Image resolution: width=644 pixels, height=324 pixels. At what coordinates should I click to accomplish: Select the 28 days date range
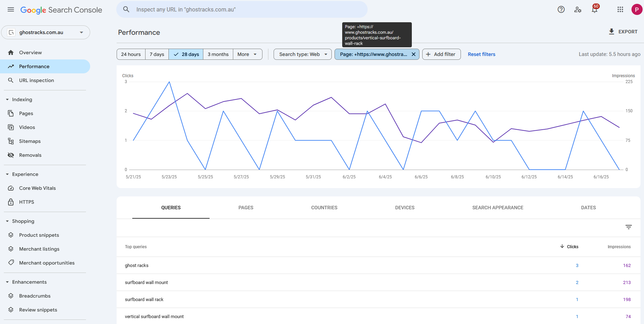186,54
